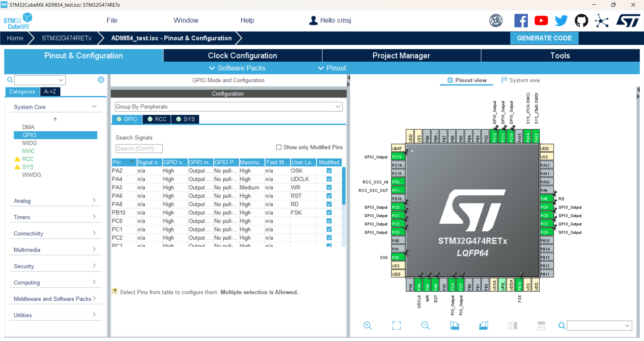Open the Help menu
644x342 pixels.
247,20
